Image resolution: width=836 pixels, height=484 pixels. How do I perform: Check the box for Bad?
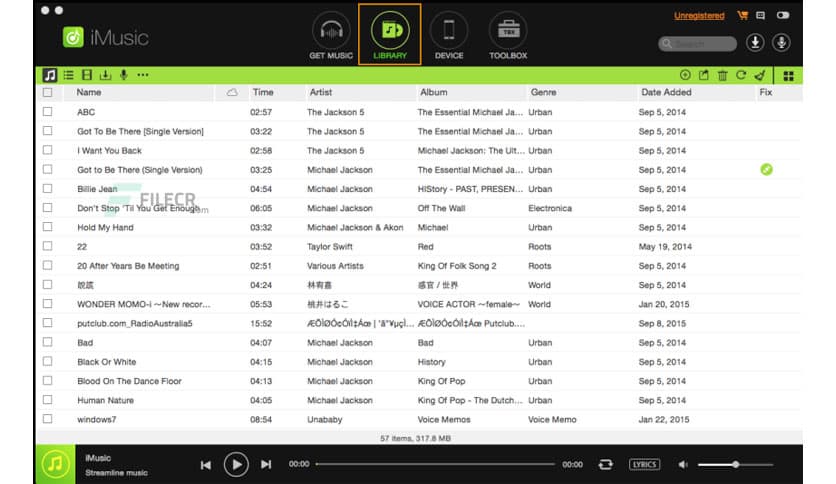coord(47,342)
